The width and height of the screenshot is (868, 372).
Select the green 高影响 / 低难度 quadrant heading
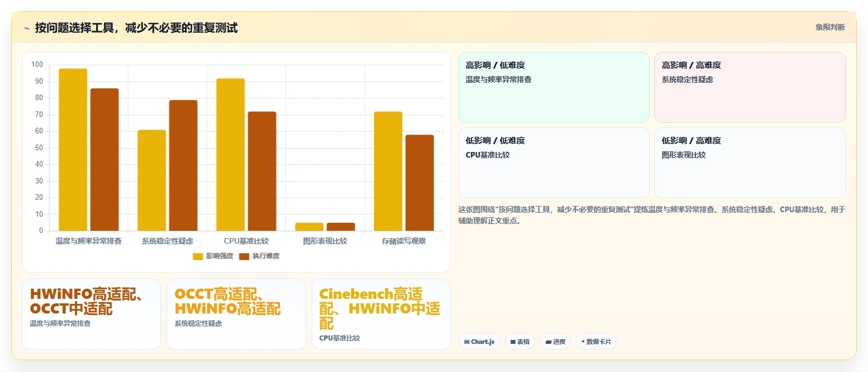[x=495, y=65]
